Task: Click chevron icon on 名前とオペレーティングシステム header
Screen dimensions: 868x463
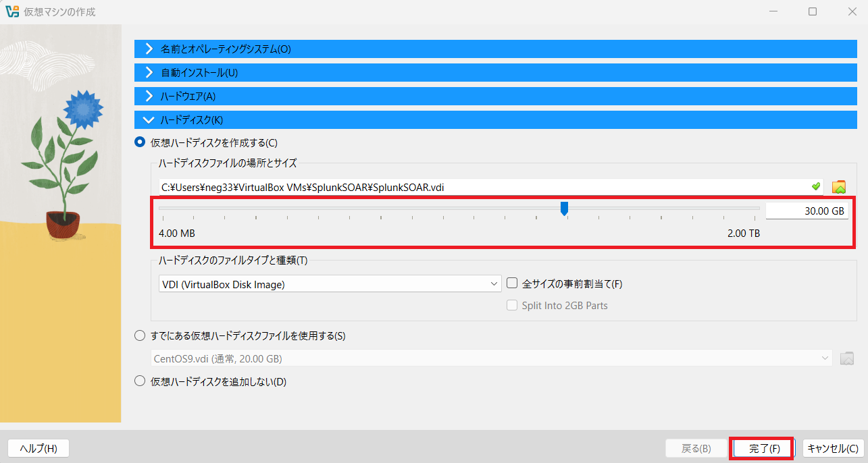Action: [149, 49]
